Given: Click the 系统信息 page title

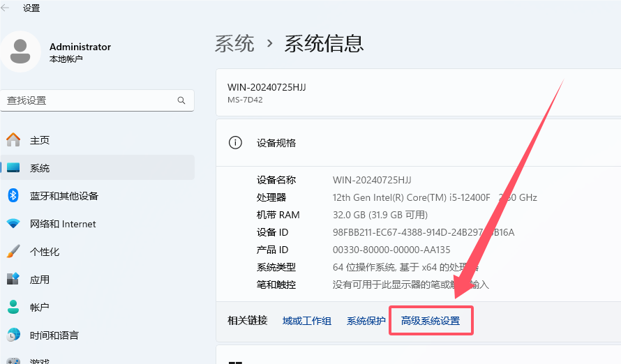Looking at the screenshot, I should click(x=324, y=43).
